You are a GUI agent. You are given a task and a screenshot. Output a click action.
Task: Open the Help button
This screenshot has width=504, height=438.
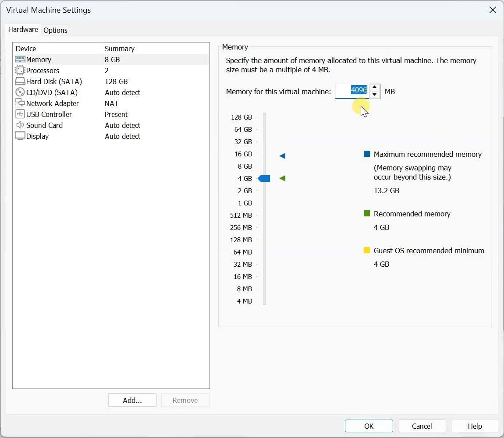[x=475, y=426]
